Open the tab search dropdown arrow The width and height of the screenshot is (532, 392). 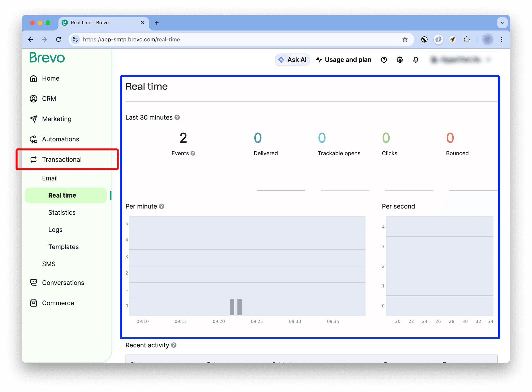coord(502,23)
